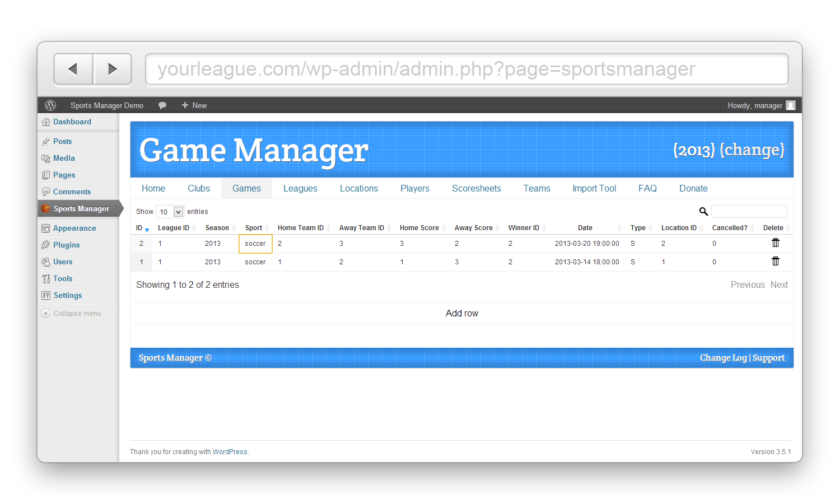Open Media in the sidebar
840x504 pixels.
tap(64, 158)
